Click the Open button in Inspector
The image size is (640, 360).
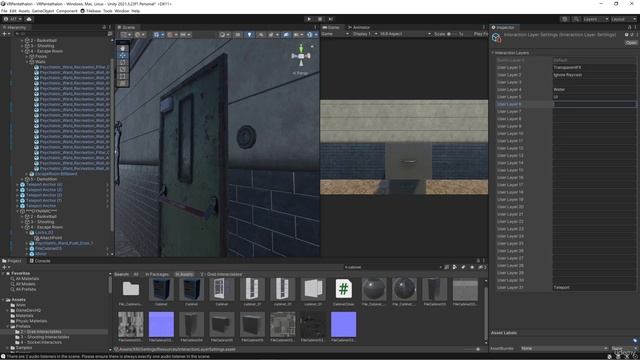pyautogui.click(x=631, y=42)
